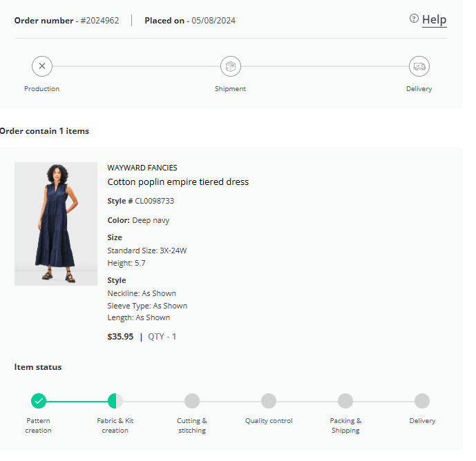Viewport: 476px width, 461px height.
Task: Click the Shipment label under tracker
Action: (x=231, y=89)
